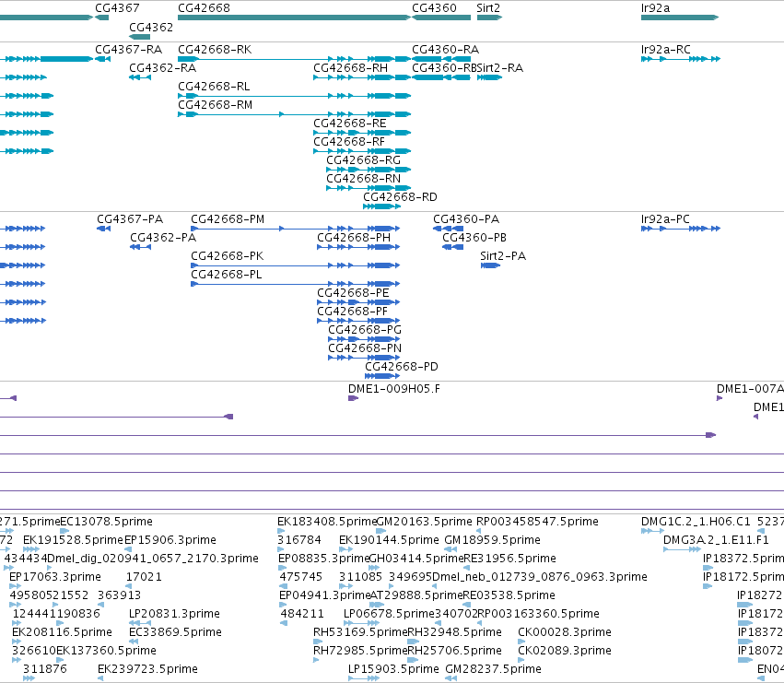Select the EK190144.5prime EST label
Viewport: 784px width, 683px height.
coord(389,540)
